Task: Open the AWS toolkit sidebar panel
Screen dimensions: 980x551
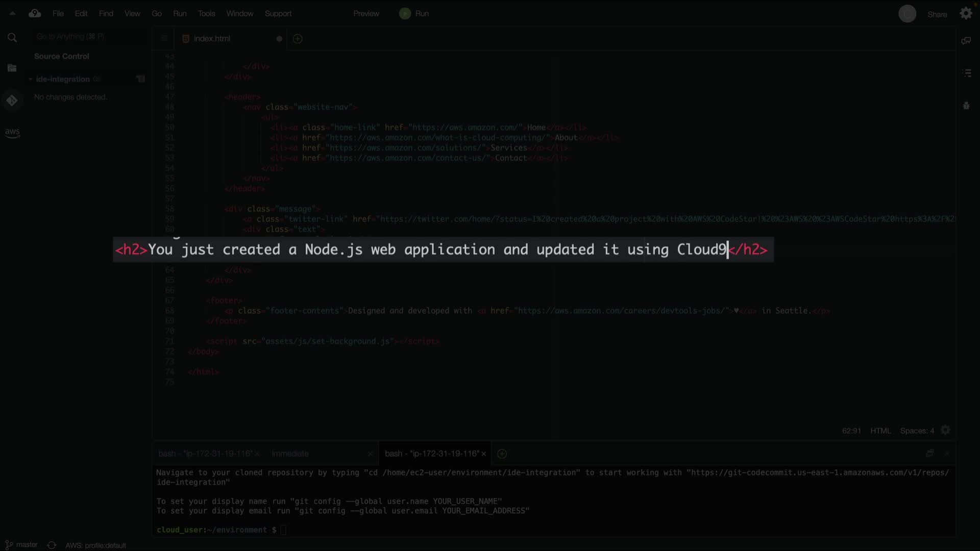Action: pos(12,132)
